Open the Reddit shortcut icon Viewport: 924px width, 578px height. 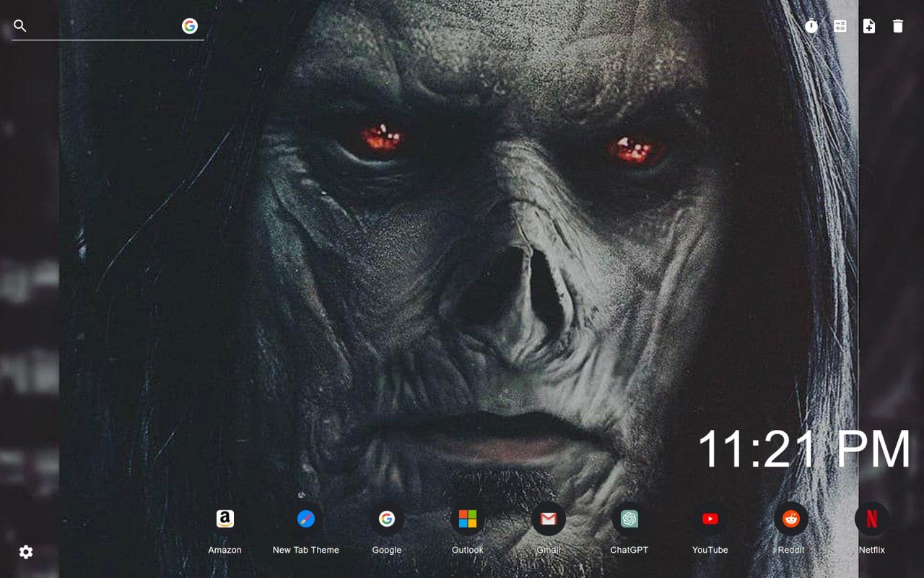tap(791, 519)
